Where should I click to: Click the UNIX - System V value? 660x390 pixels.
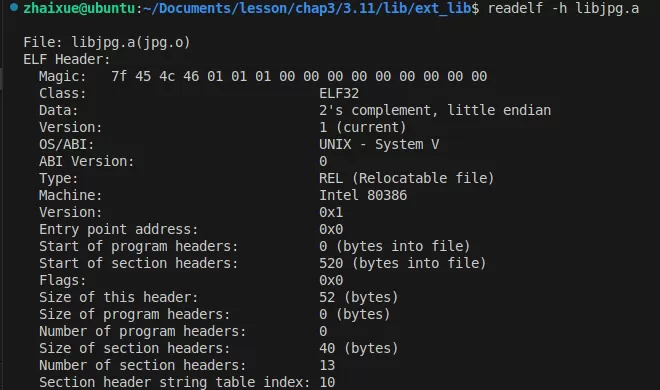pos(379,144)
